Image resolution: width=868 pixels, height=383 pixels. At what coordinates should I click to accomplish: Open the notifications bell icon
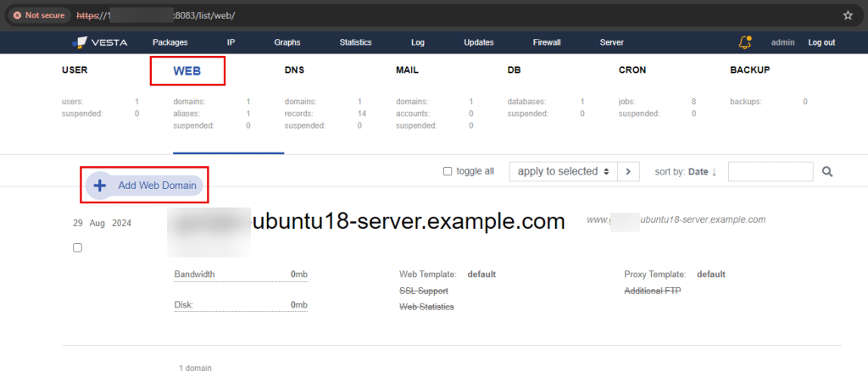click(745, 42)
